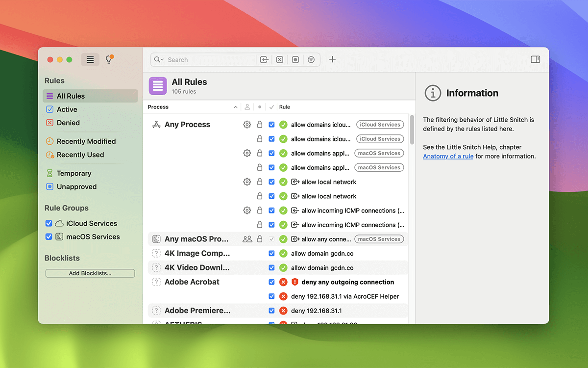
Task: Select rule text allow domain gcdn.co for 4K Image Comp...
Action: [x=322, y=254]
